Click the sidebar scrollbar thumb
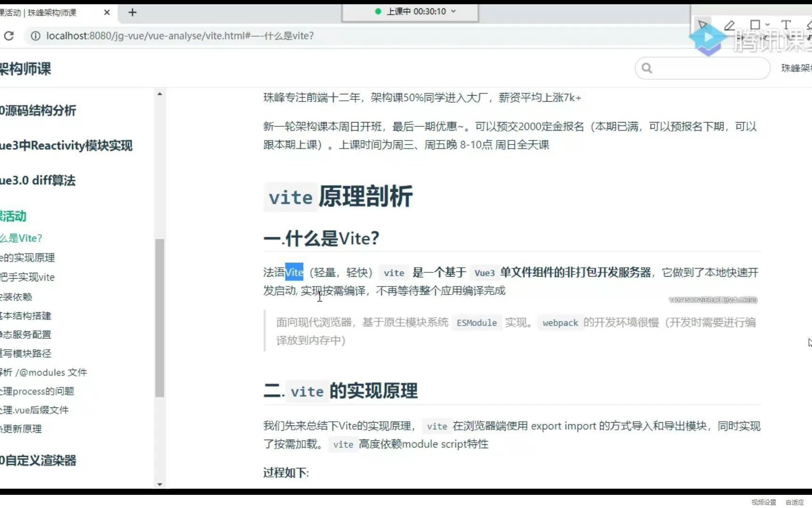This screenshot has width=812, height=508. pyautogui.click(x=160, y=318)
